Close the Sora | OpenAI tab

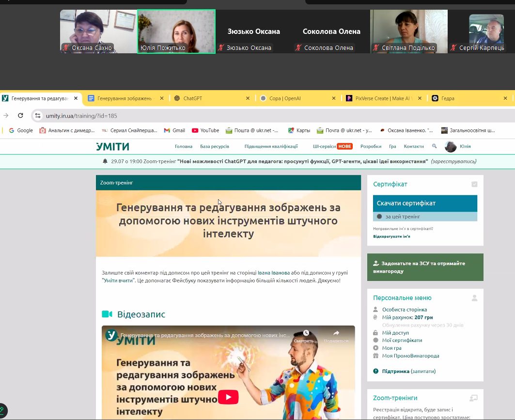[x=333, y=98]
